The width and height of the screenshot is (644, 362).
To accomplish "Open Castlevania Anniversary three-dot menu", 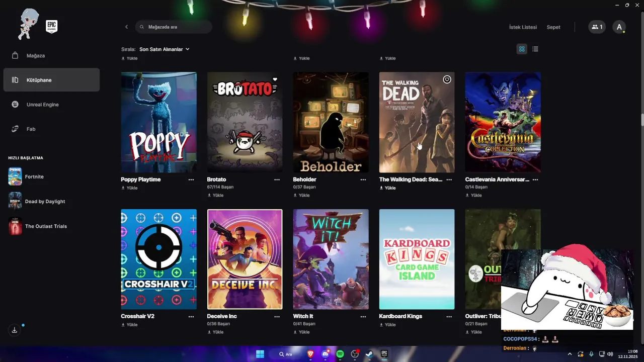I will coord(535,179).
